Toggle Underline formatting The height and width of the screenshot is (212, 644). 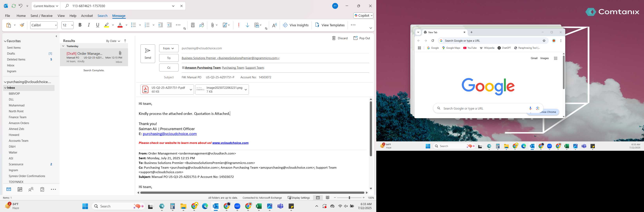click(x=98, y=25)
